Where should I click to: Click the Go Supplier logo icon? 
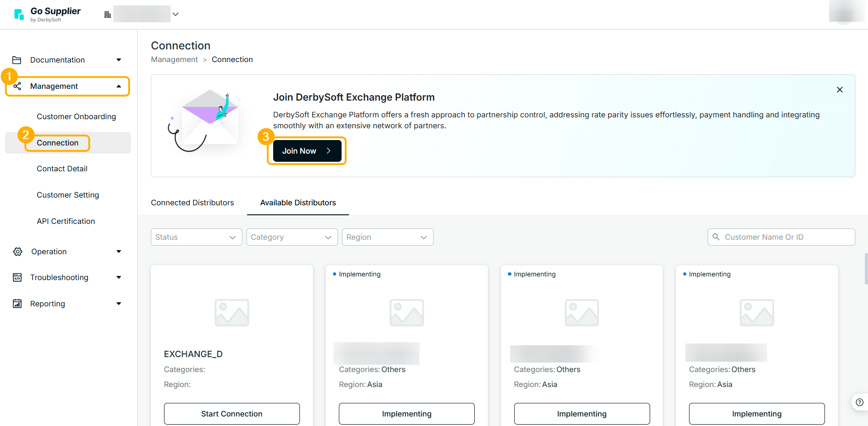[19, 15]
